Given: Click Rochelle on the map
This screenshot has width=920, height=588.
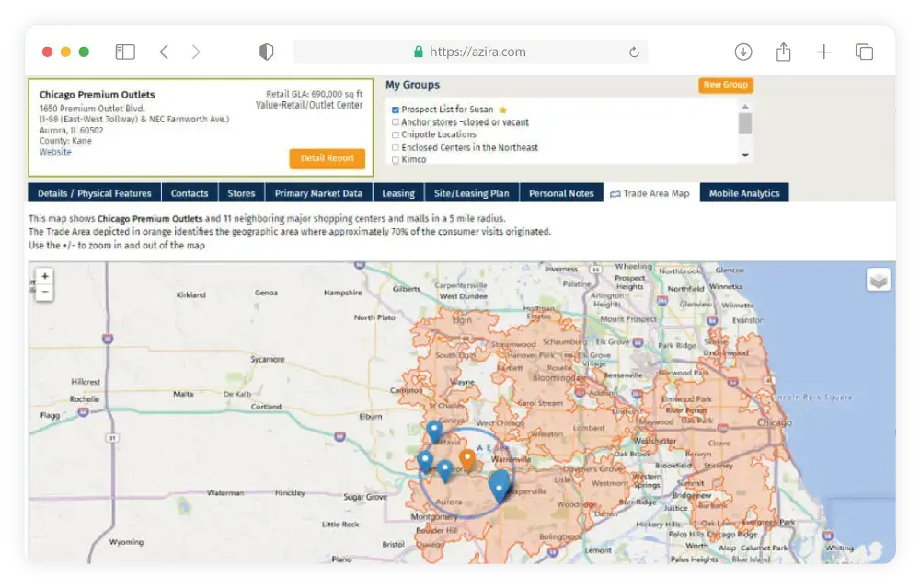Looking at the screenshot, I should coord(85,399).
